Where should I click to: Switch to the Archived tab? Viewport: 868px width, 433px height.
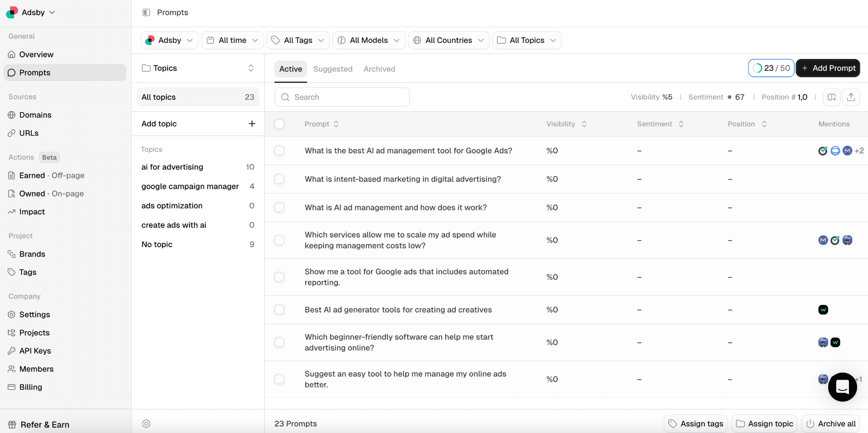tap(379, 69)
